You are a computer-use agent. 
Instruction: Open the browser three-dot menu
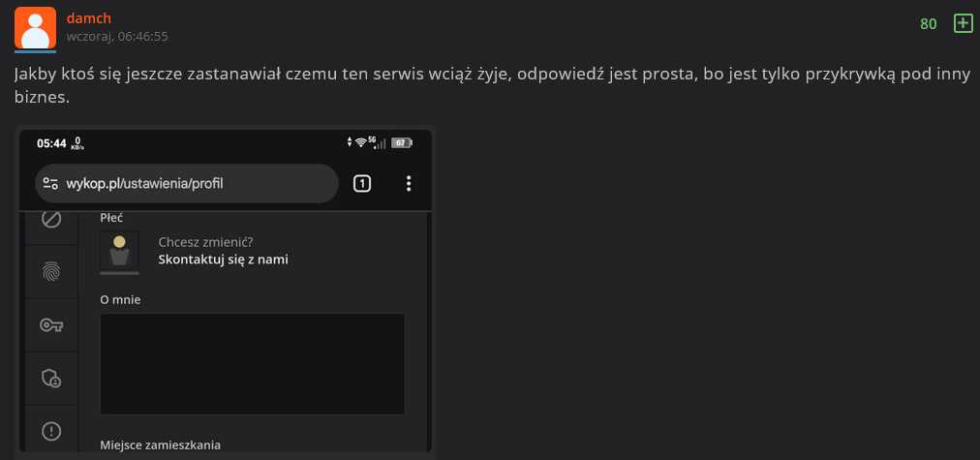click(408, 183)
